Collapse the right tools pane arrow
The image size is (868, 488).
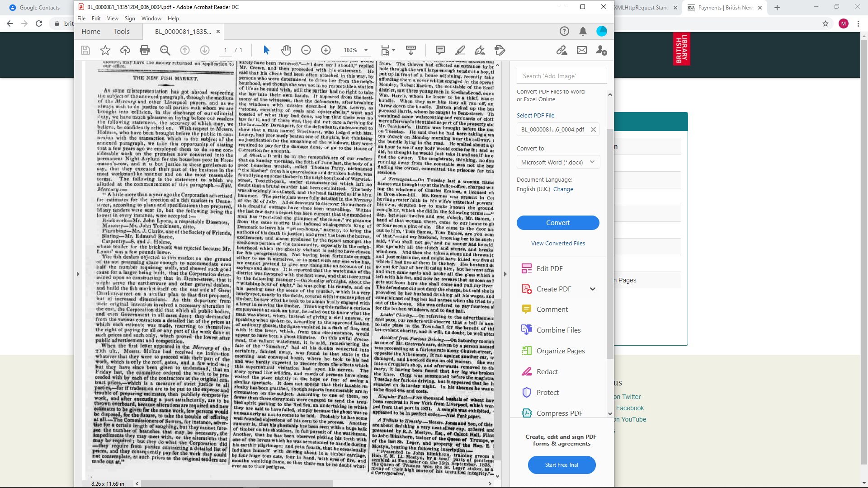click(x=505, y=274)
